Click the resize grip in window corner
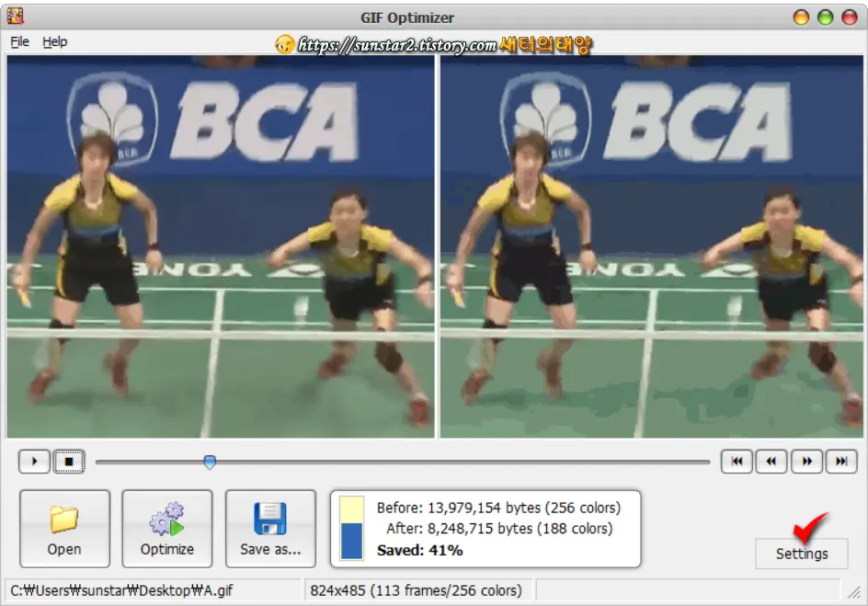Viewport: 868px width, 606px height. point(854,592)
